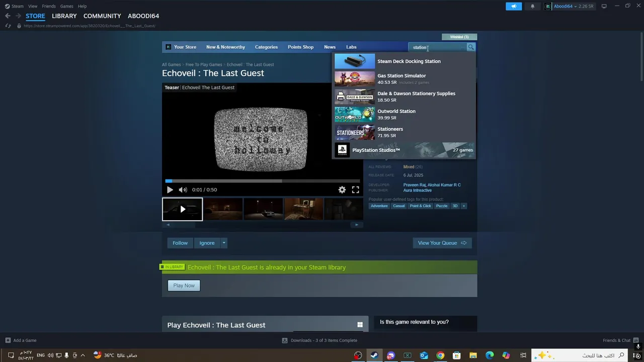644x362 pixels.
Task: Open publisher link Aura Intreactive
Action: [417, 191]
